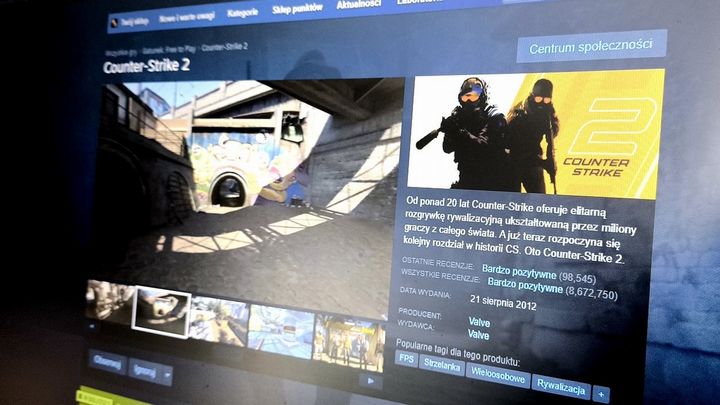Select the Wieloosobowe tag

point(498,377)
